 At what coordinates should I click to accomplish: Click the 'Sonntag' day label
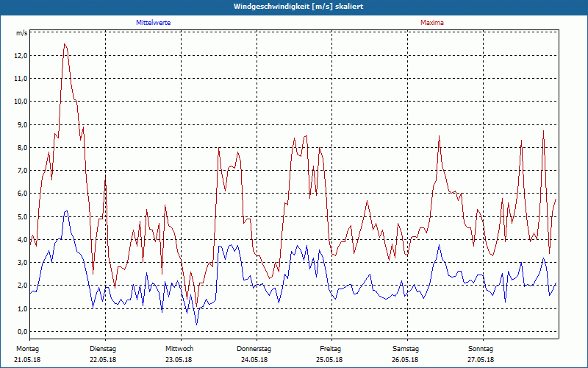point(481,349)
